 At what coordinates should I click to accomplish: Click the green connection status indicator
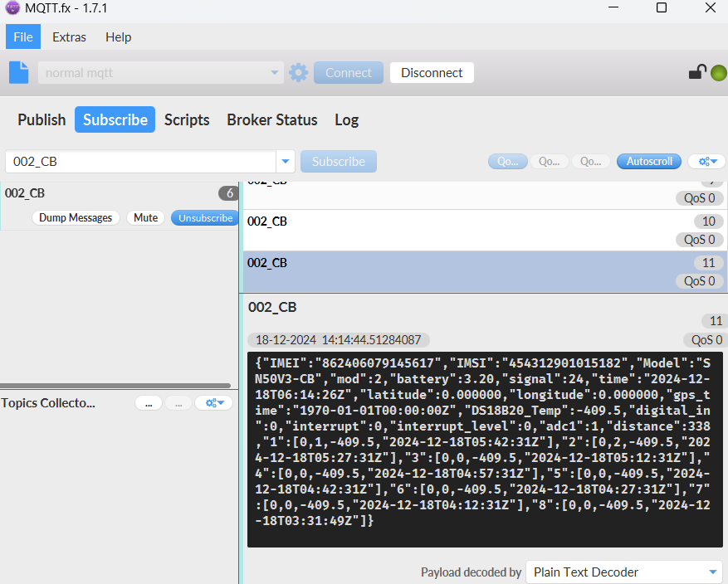(719, 73)
